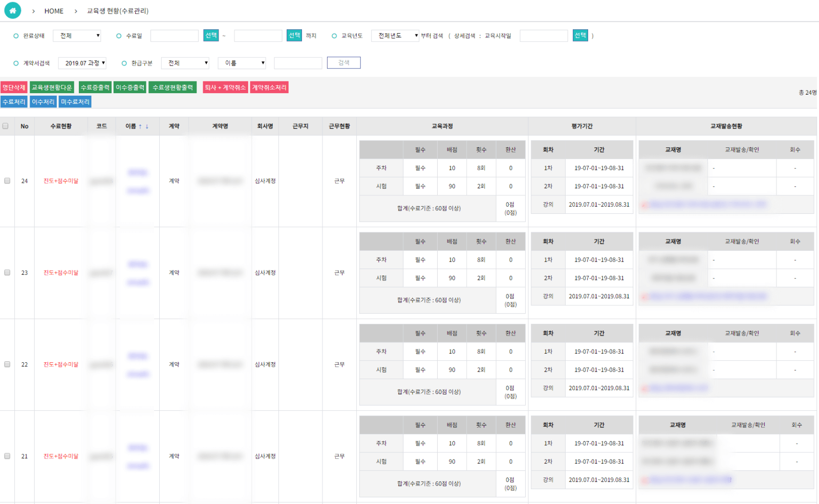This screenshot has height=504, width=819.
Task: Click the 수료증출력 print button
Action: 95,87
